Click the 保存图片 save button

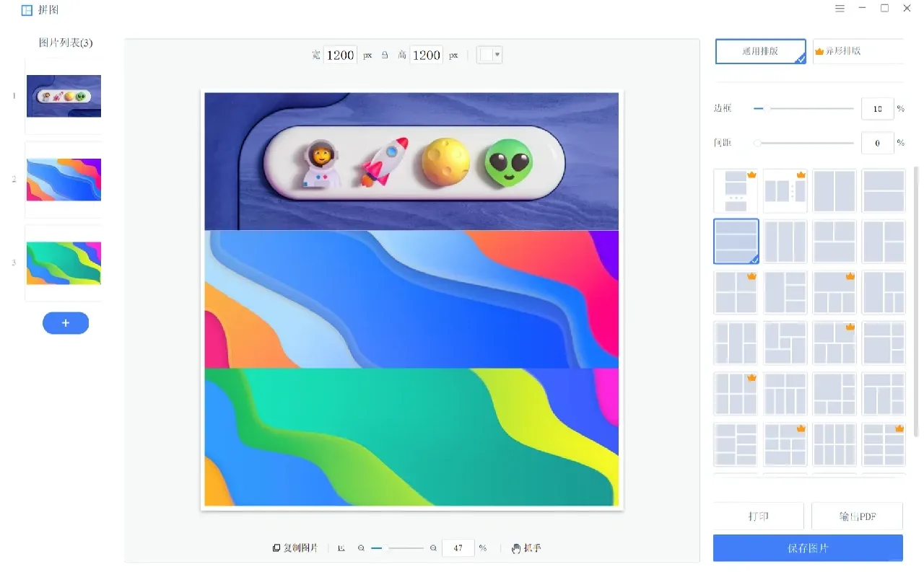(808, 548)
